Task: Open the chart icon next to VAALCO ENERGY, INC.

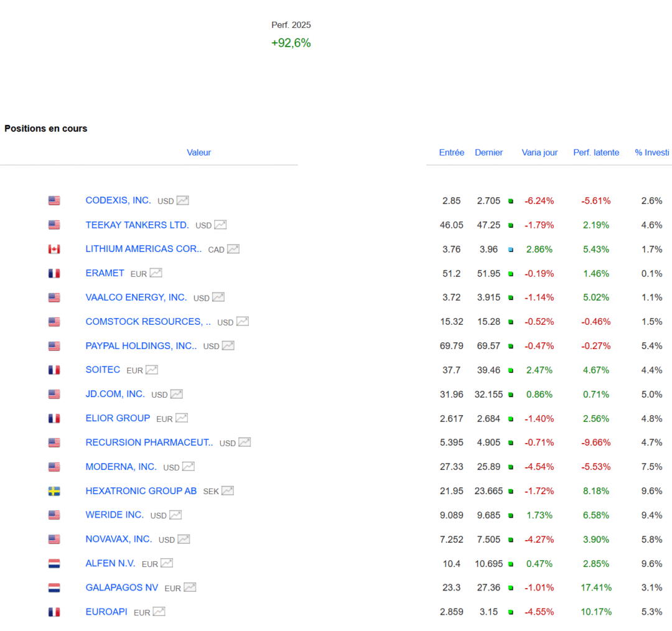Action: [218, 297]
